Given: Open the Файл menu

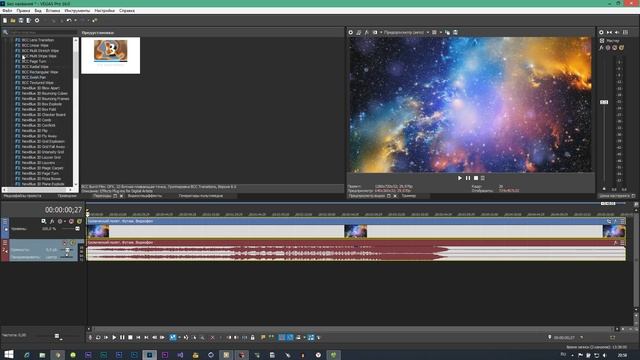Looking at the screenshot, I should [7, 11].
